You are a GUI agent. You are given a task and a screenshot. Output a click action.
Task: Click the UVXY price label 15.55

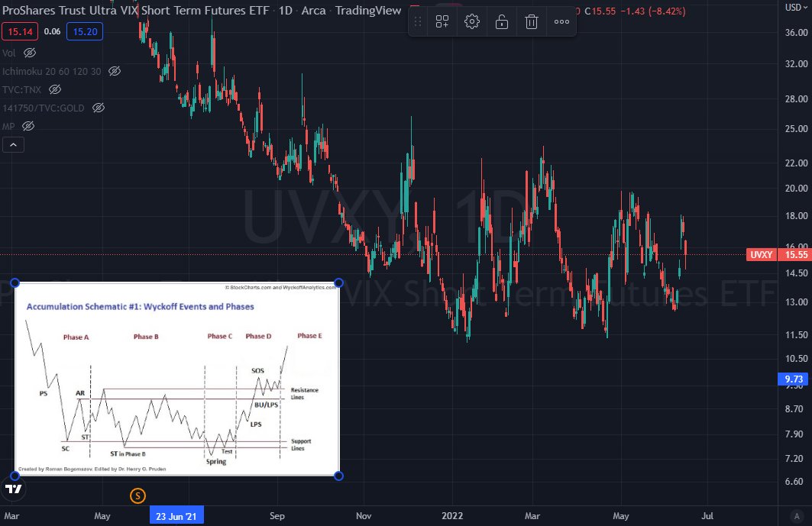778,255
